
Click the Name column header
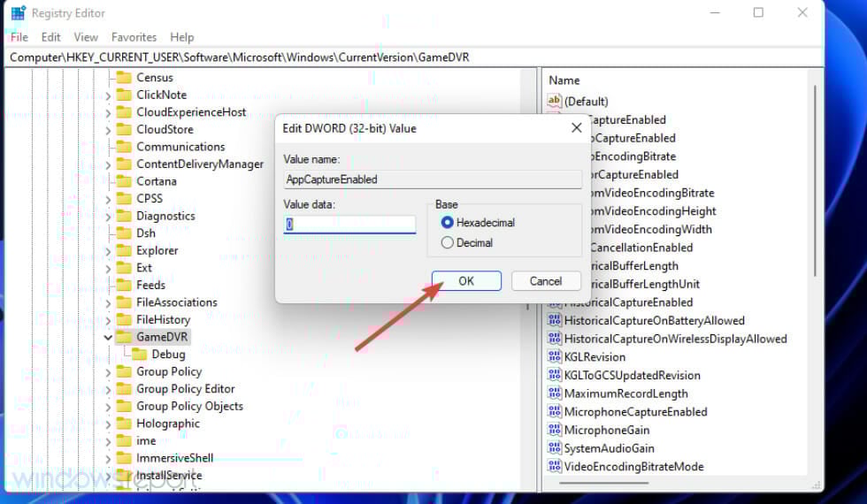pyautogui.click(x=564, y=80)
